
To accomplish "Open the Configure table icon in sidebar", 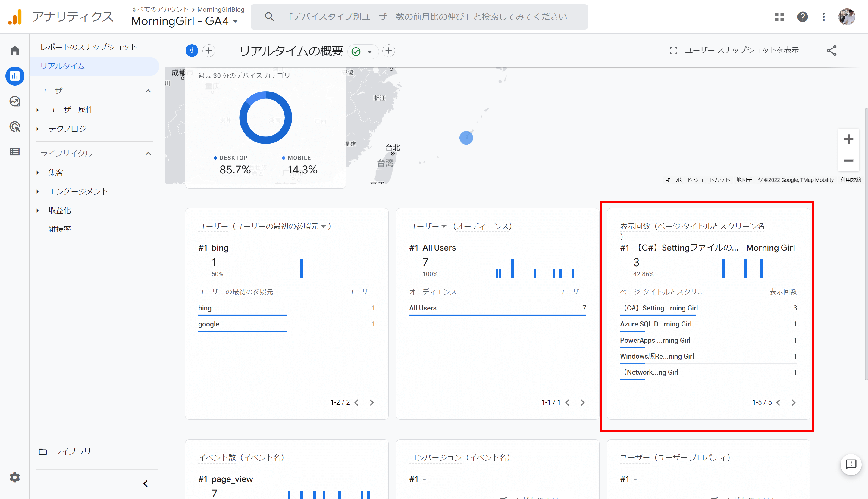I will (x=14, y=152).
